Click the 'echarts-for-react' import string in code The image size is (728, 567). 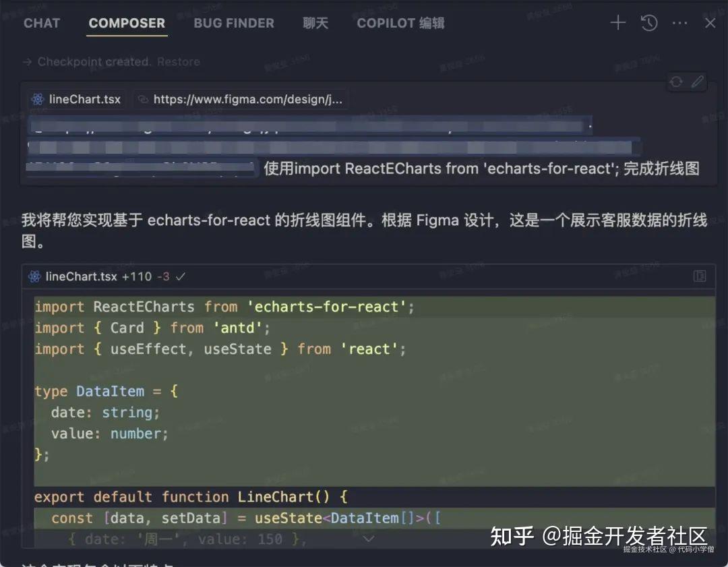(326, 307)
